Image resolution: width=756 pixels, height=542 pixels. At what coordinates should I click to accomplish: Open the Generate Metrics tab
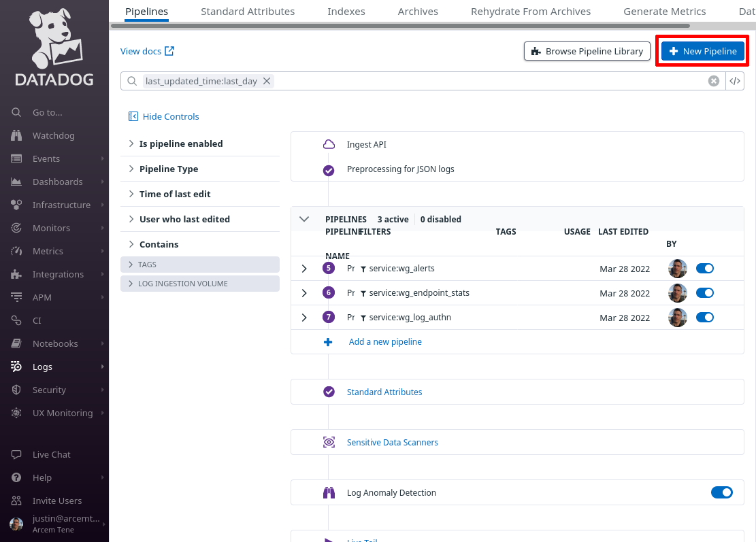(664, 11)
